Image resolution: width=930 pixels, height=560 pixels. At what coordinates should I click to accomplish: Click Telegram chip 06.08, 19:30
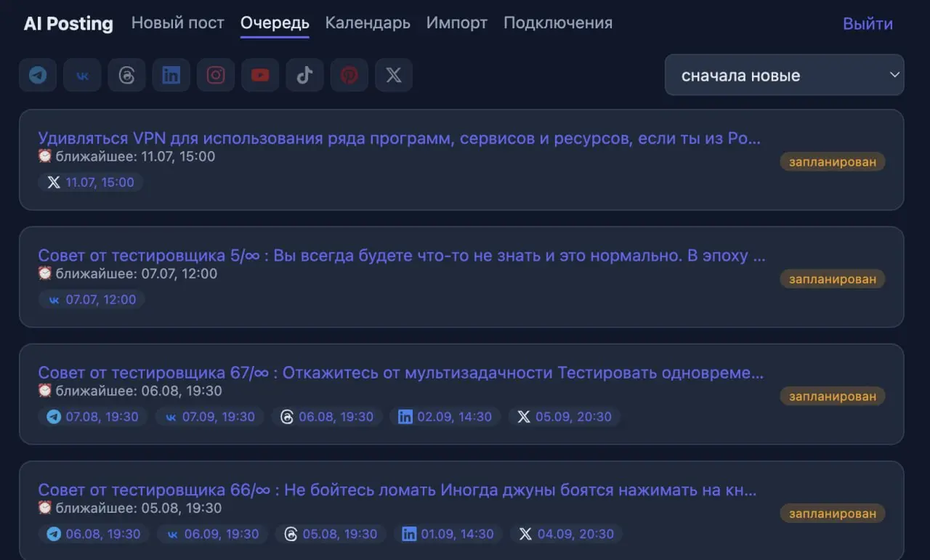(94, 534)
